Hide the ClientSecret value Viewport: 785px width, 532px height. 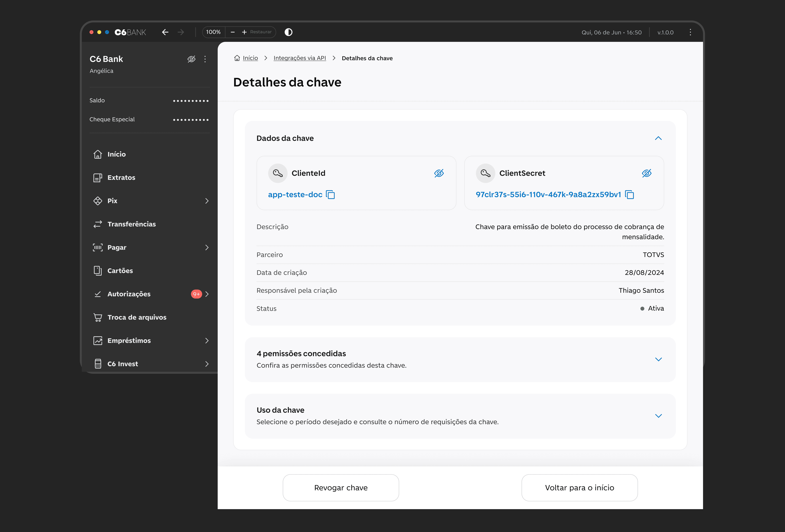(x=647, y=173)
